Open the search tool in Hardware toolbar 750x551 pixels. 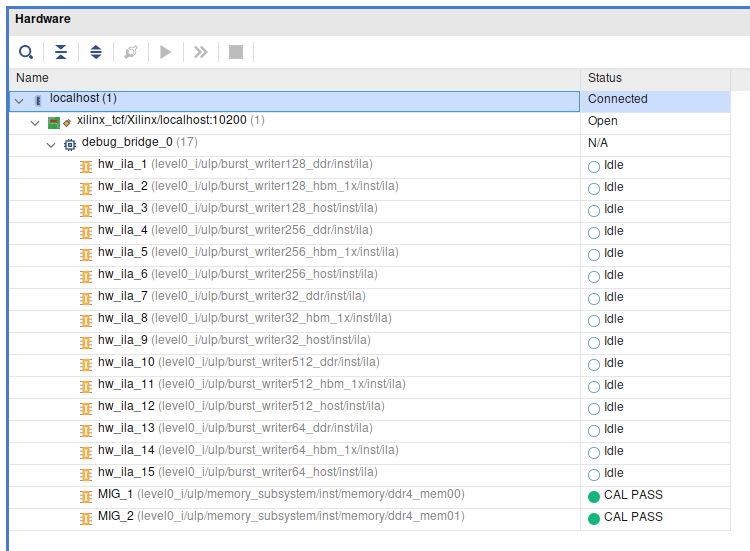point(26,52)
